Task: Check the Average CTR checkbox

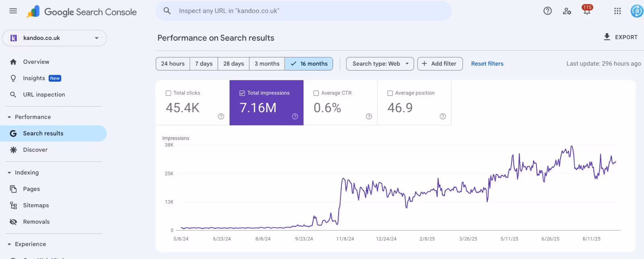Action: click(316, 93)
